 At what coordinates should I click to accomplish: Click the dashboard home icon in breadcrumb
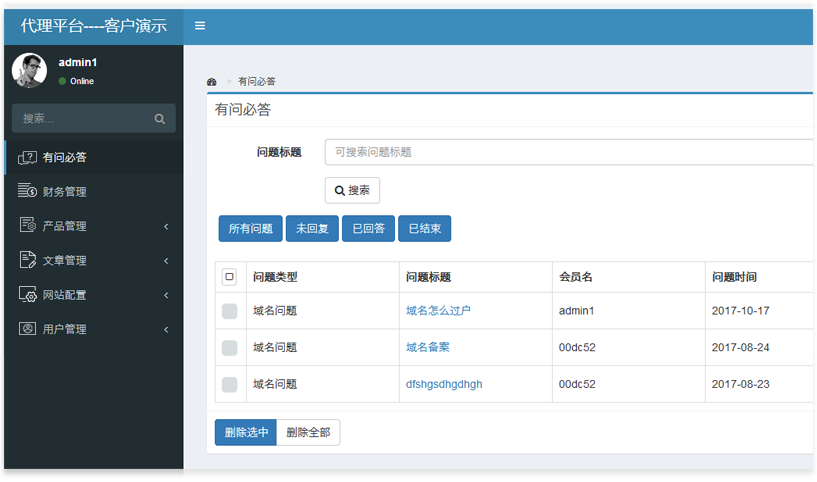(x=212, y=81)
